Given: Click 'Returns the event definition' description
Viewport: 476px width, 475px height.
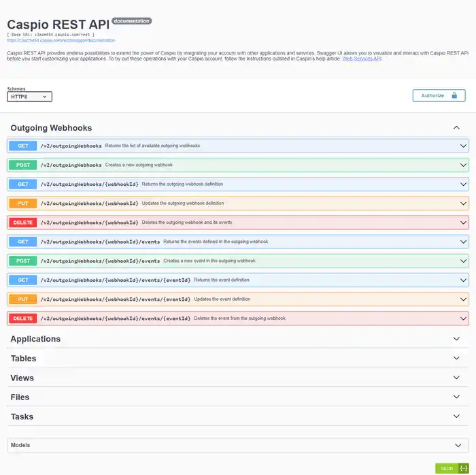Looking at the screenshot, I should tap(222, 280).
